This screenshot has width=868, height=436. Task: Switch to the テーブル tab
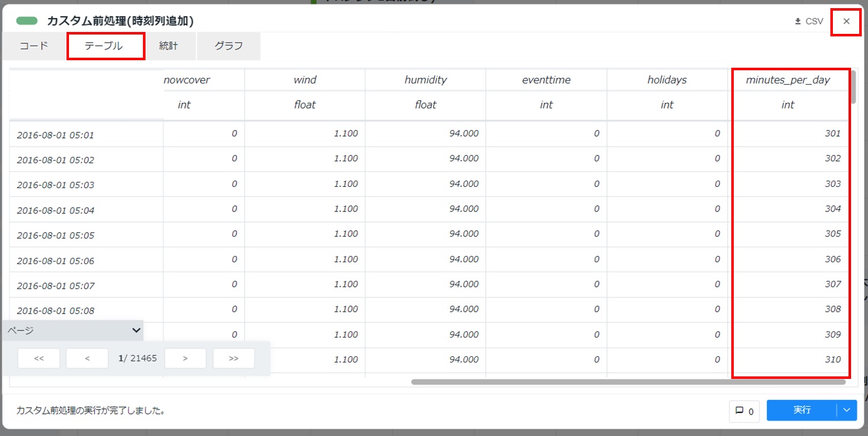(104, 46)
